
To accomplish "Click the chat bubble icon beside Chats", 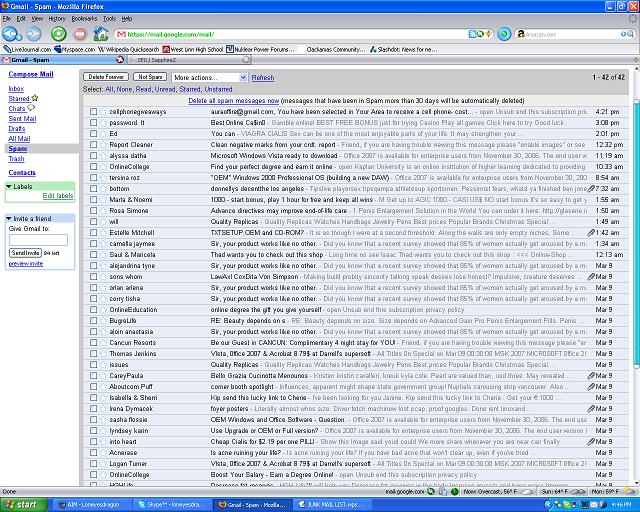I will (31, 108).
